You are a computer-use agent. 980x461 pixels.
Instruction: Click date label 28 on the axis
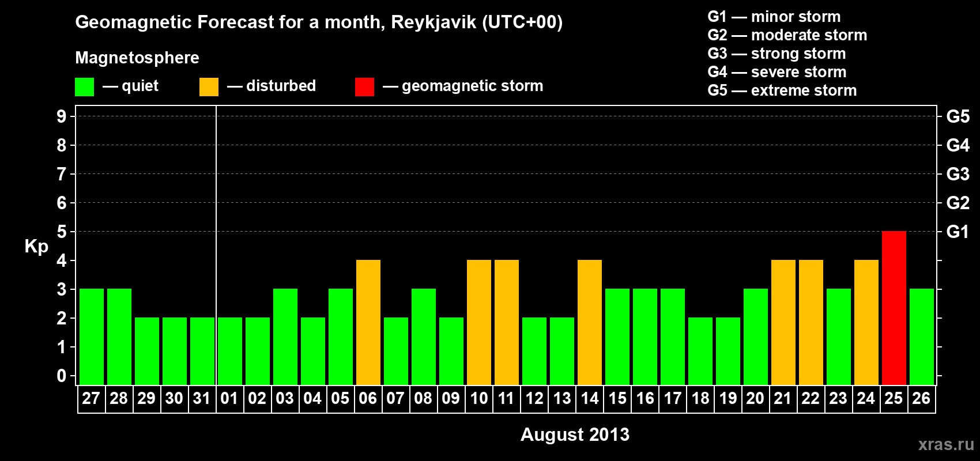pyautogui.click(x=119, y=398)
